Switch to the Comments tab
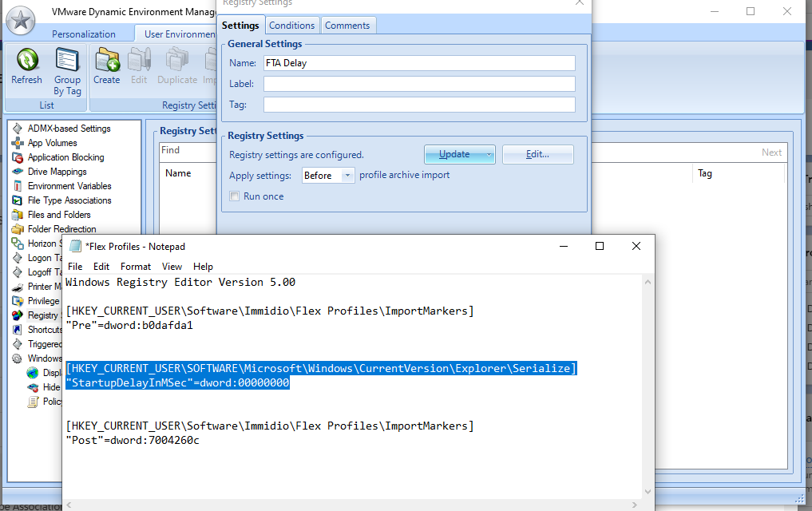Image resolution: width=812 pixels, height=511 pixels. click(347, 26)
